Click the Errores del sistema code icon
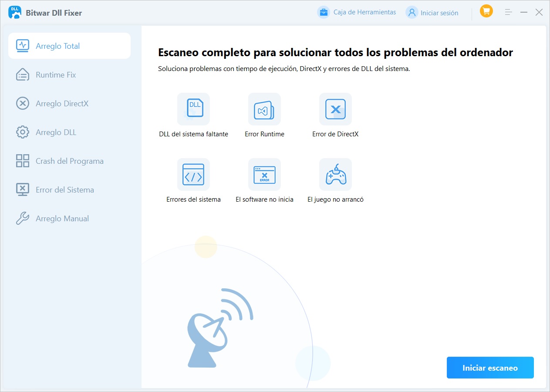 (193, 174)
